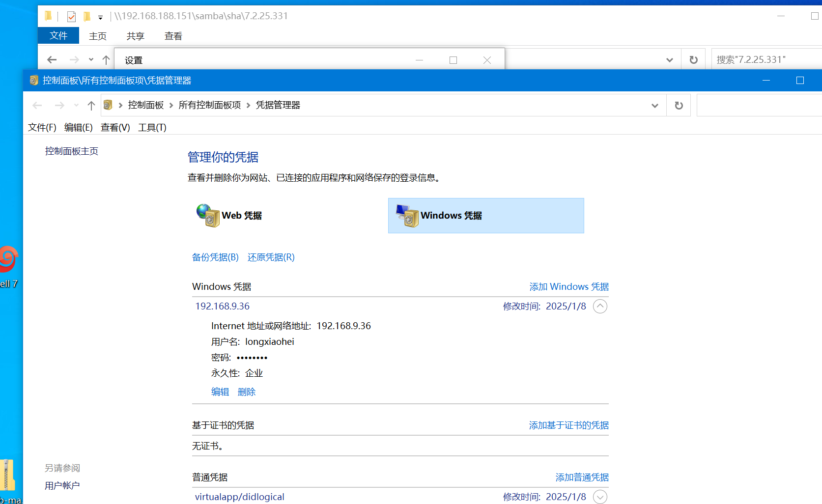
Task: Expand the virtualapp/didlogical credential entry
Action: pyautogui.click(x=600, y=497)
